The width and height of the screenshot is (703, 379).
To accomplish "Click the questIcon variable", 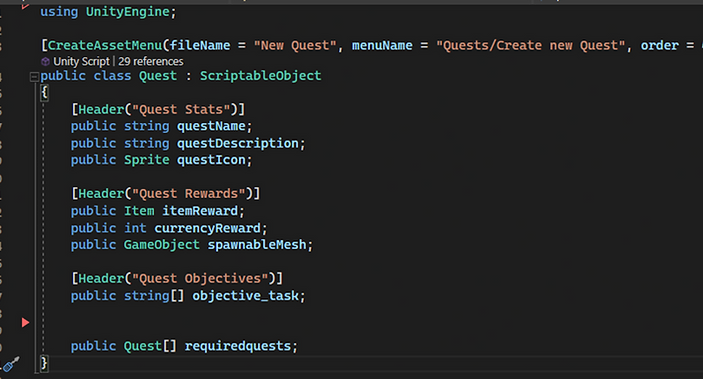I will 211,160.
